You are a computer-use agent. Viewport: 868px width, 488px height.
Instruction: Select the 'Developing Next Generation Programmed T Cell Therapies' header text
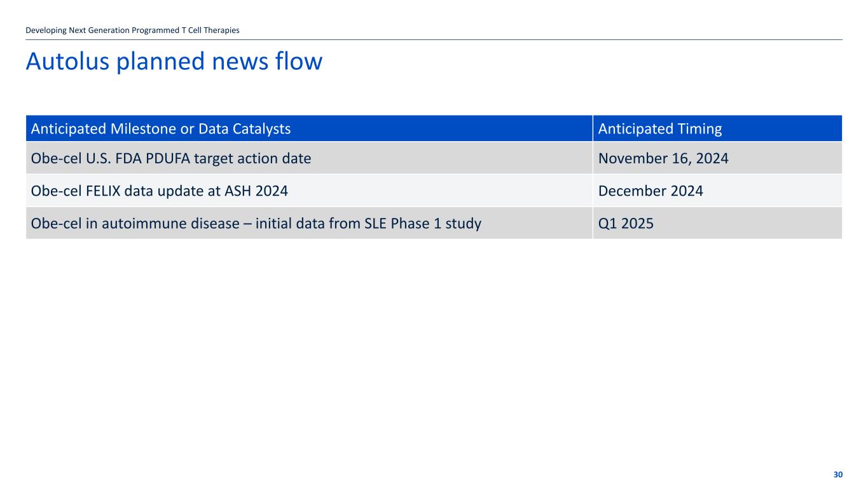click(x=132, y=30)
